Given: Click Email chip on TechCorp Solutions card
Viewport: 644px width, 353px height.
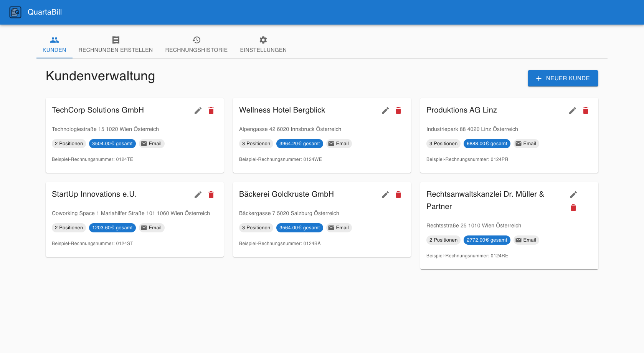Looking at the screenshot, I should 152,144.
